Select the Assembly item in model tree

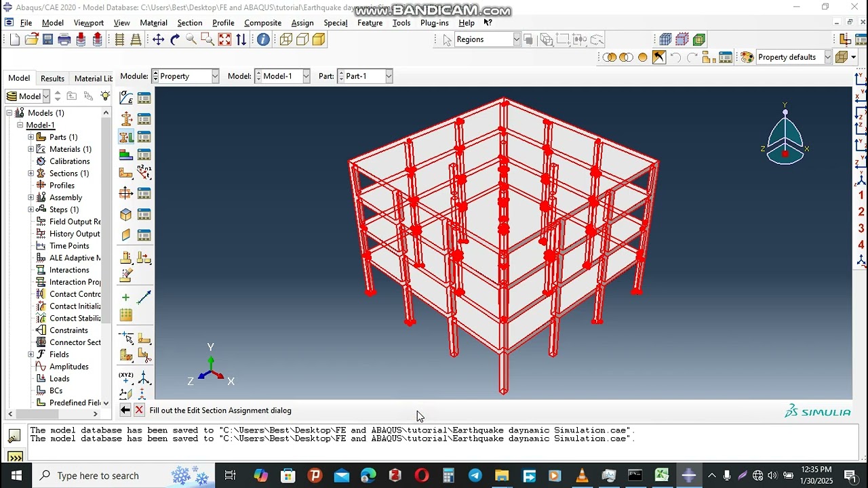tap(66, 197)
